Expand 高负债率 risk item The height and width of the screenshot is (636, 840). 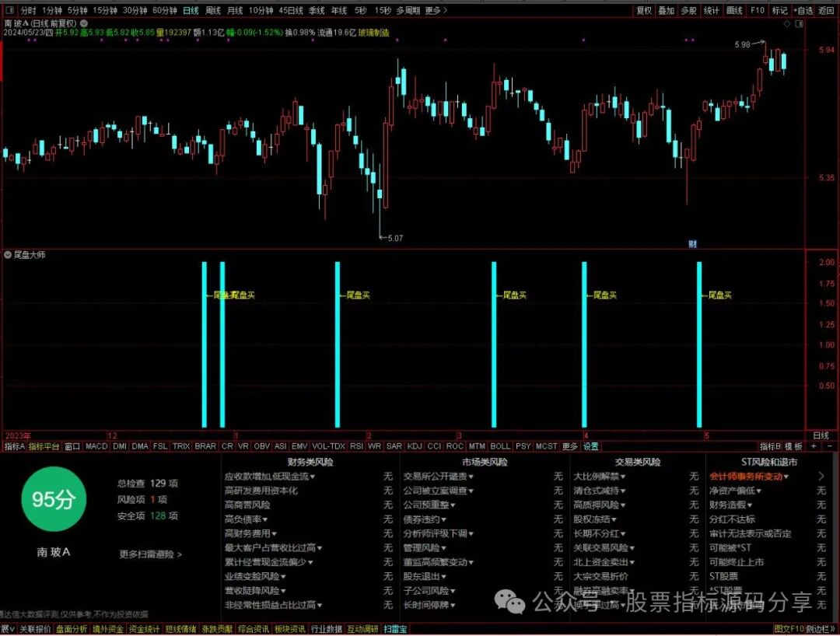(x=246, y=519)
